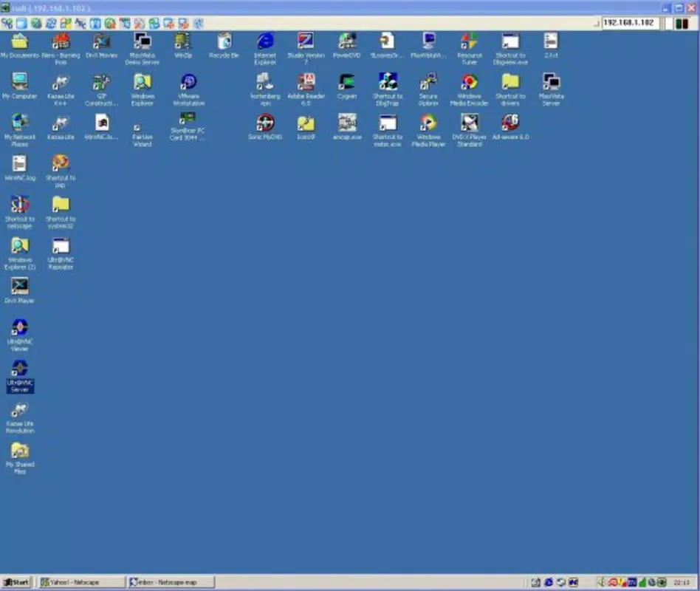The height and width of the screenshot is (591, 700).
Task: Switch to the Inbox - Netscape taskbar window
Action: click(x=171, y=582)
